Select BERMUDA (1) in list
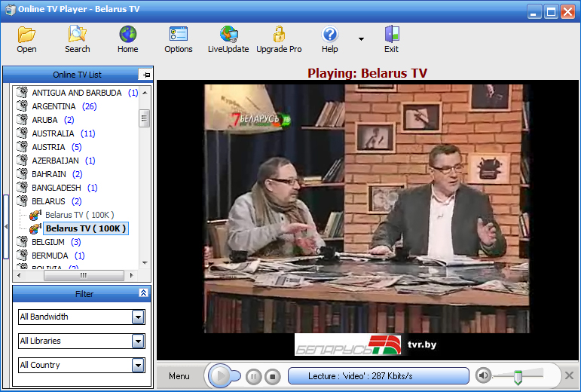Screen dimensions: 581x392 coord(58,256)
